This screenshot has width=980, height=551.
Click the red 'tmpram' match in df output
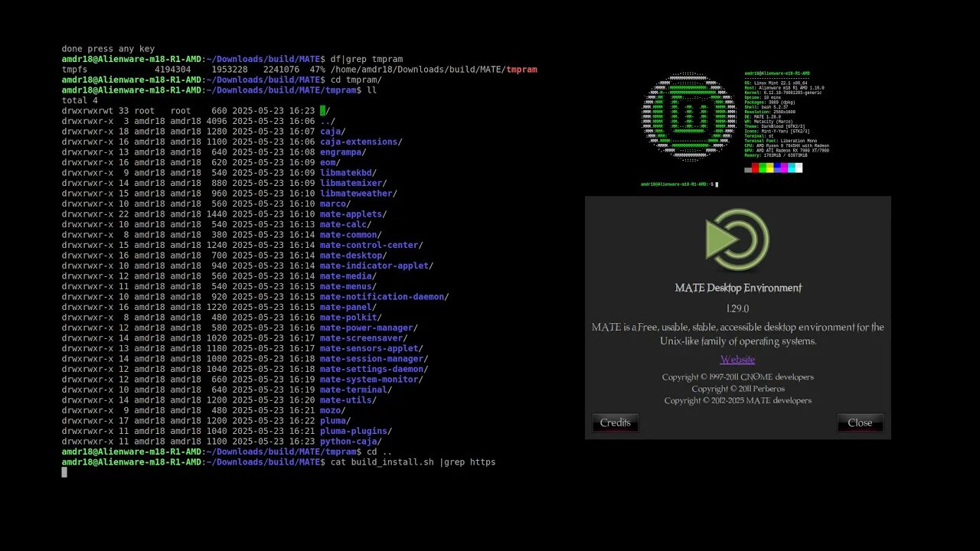521,70
